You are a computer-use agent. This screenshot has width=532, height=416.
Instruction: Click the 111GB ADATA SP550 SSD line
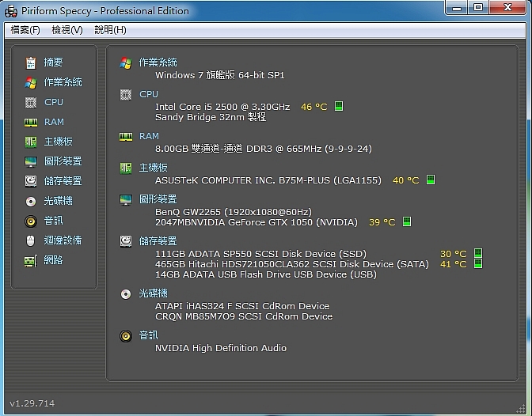(x=261, y=254)
